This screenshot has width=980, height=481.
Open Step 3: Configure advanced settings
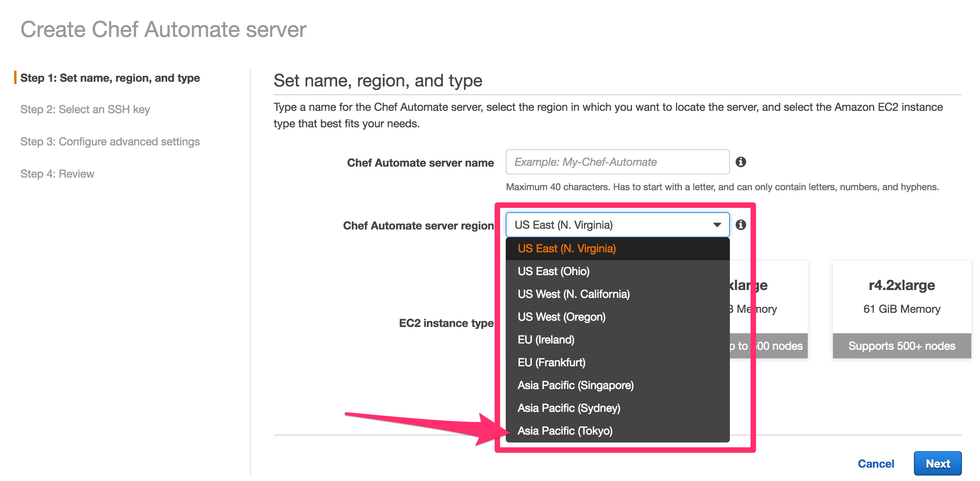coord(111,141)
